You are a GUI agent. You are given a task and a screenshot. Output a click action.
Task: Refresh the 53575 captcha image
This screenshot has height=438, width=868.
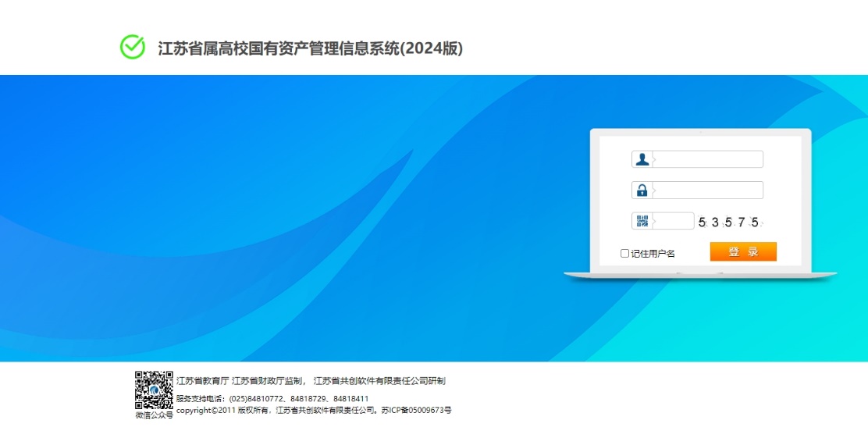coord(728,223)
